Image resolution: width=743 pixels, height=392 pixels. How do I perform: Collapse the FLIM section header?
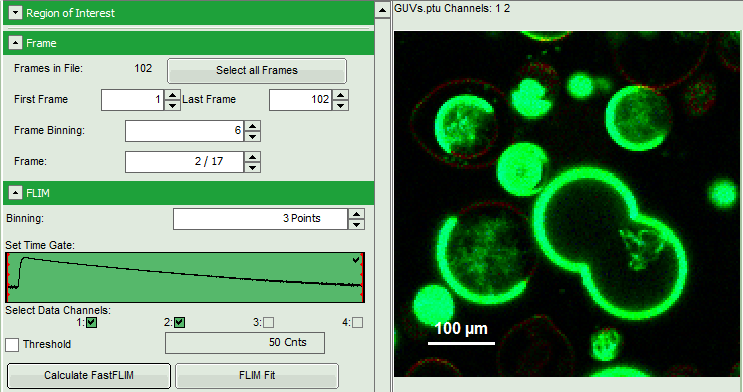[15, 193]
